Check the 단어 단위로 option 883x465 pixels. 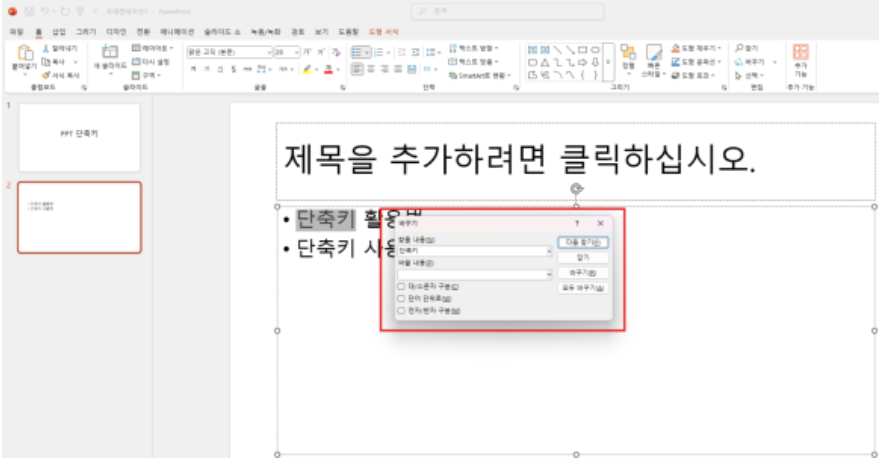[402, 298]
